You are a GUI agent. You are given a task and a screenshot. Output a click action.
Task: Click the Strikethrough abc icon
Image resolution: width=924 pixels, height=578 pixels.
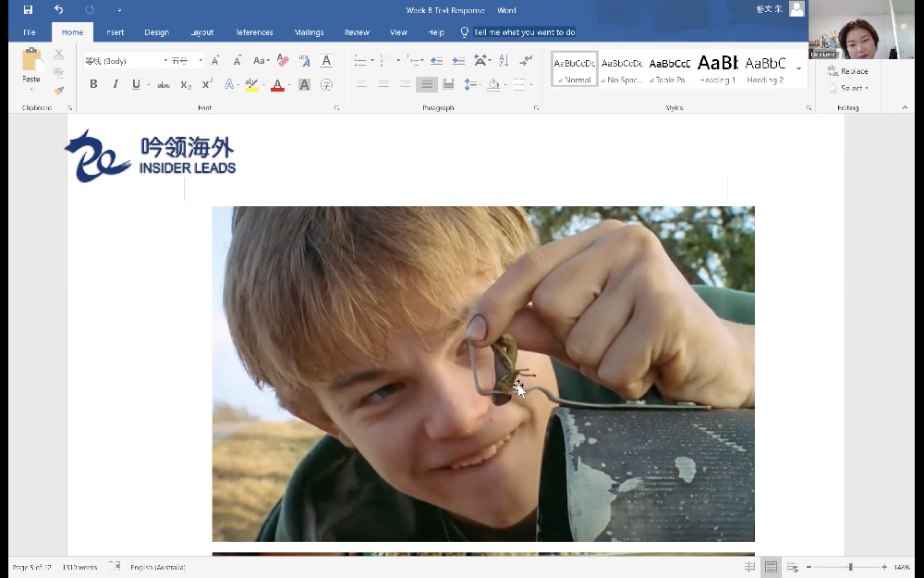pyautogui.click(x=164, y=84)
